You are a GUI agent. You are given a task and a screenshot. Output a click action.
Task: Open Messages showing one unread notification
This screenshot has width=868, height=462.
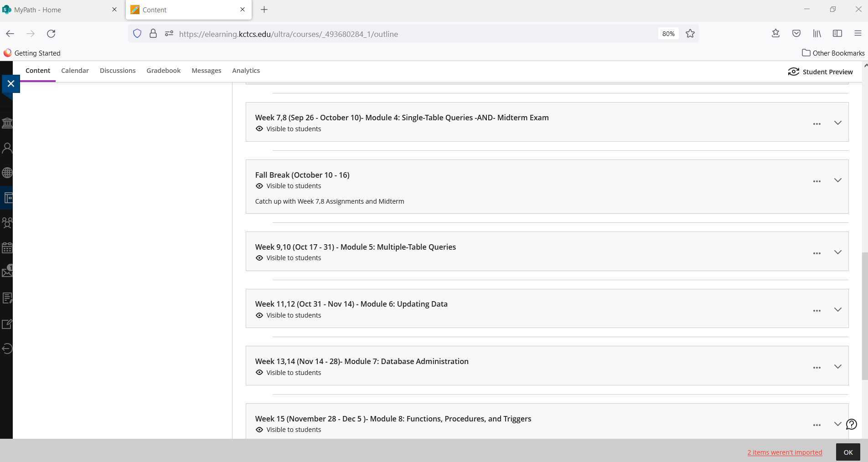[x=7, y=272]
